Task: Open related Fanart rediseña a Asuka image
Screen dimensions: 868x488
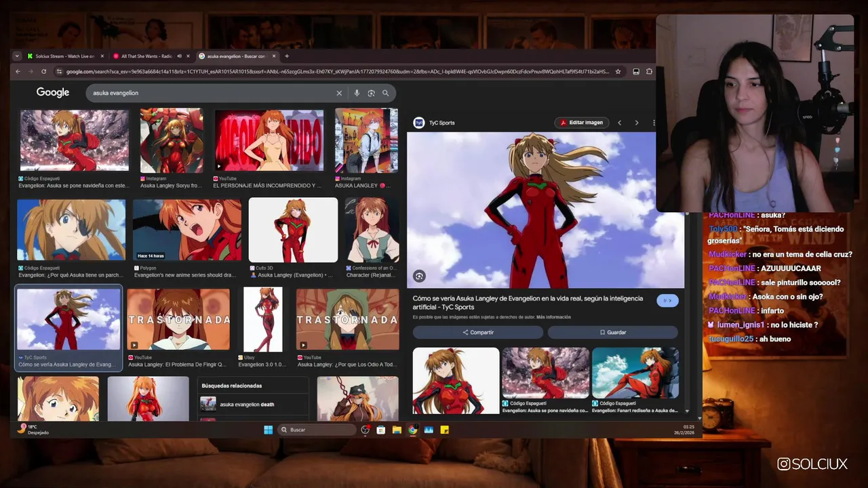Action: pyautogui.click(x=635, y=373)
